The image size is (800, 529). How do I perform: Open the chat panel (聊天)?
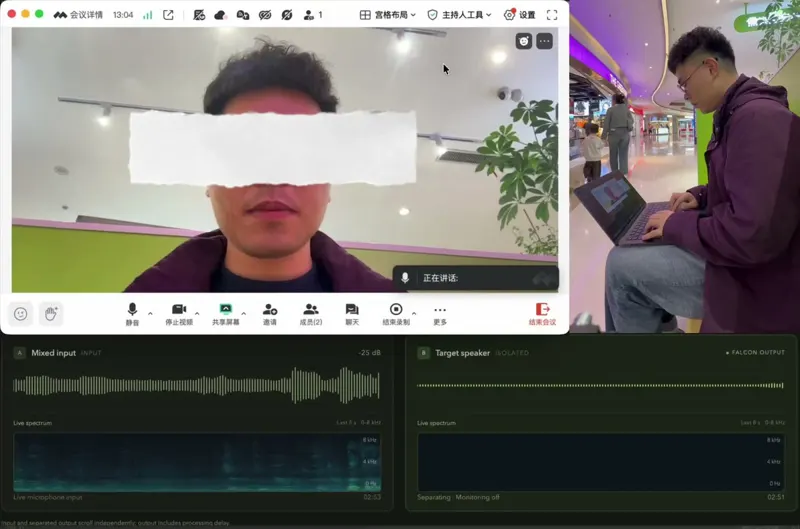(352, 314)
